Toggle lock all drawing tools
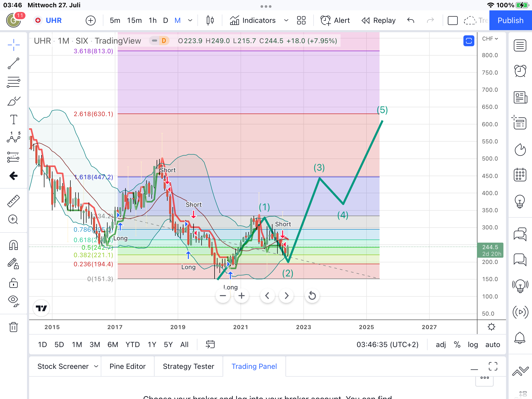This screenshot has height=399, width=532. [x=14, y=283]
